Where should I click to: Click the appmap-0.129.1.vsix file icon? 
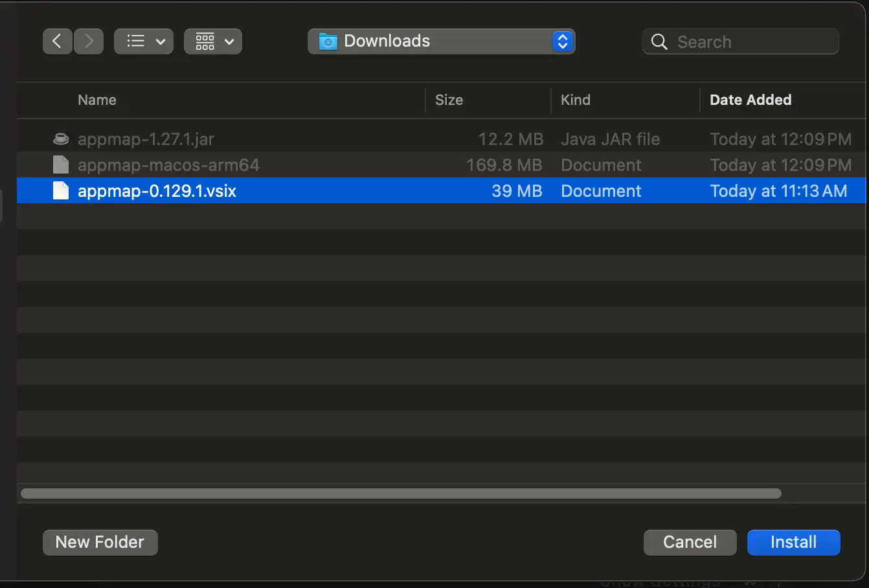(61, 190)
